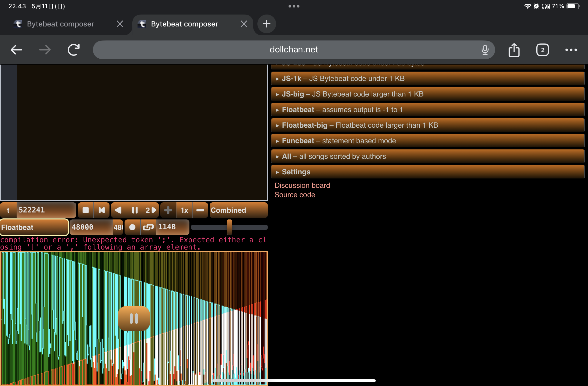The height and width of the screenshot is (386, 588).
Task: Close the first Bytebeat composer tab
Action: pyautogui.click(x=120, y=24)
